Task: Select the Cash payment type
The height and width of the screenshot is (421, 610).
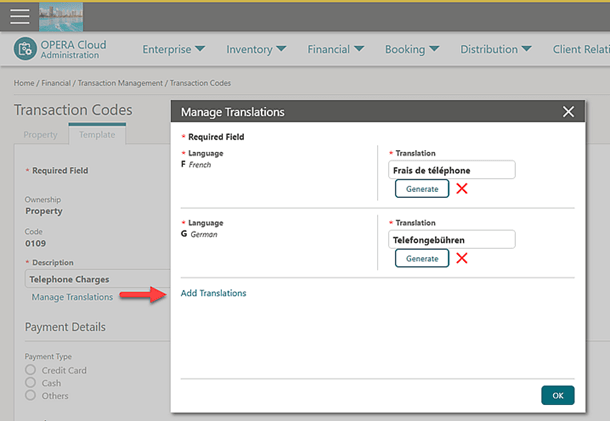Action: click(x=31, y=383)
